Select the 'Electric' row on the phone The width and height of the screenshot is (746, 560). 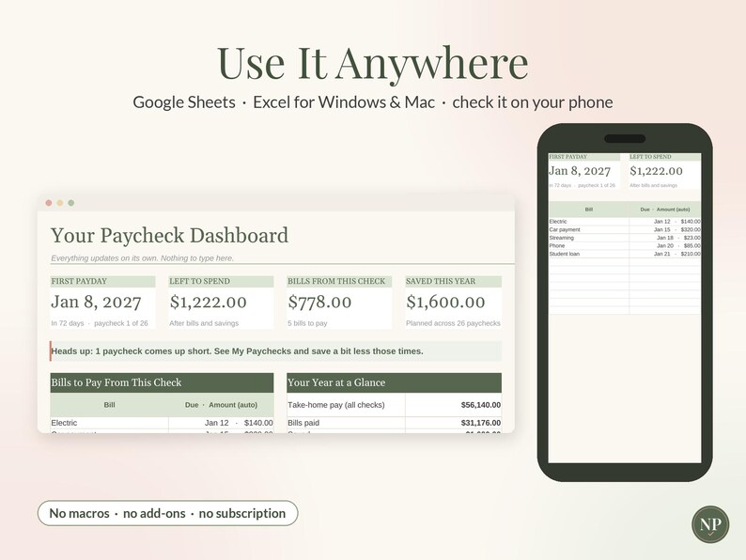pos(625,221)
